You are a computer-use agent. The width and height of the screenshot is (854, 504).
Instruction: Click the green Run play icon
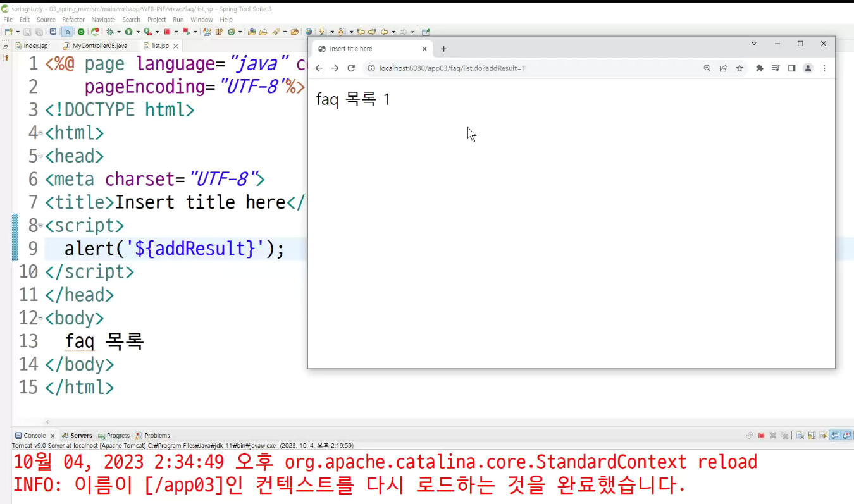pos(128,32)
